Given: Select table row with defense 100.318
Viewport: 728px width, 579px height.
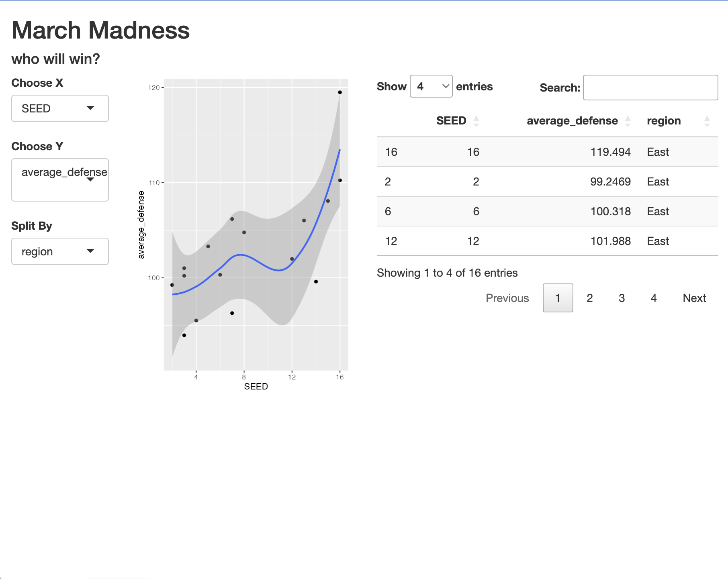Looking at the screenshot, I should tap(547, 212).
